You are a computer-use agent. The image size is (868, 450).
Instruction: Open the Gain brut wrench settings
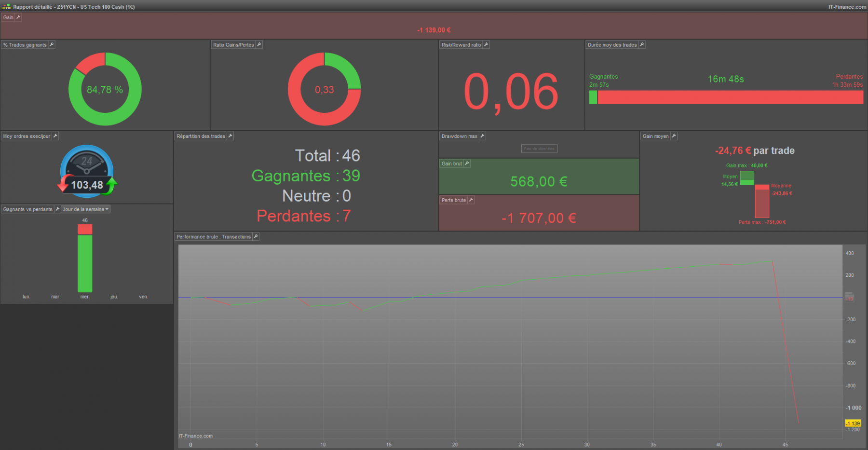pos(467,164)
